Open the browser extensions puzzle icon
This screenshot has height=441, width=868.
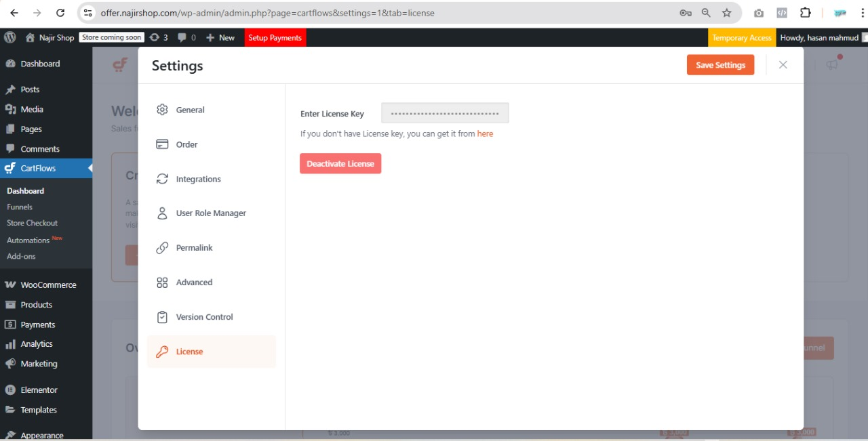[x=806, y=13]
